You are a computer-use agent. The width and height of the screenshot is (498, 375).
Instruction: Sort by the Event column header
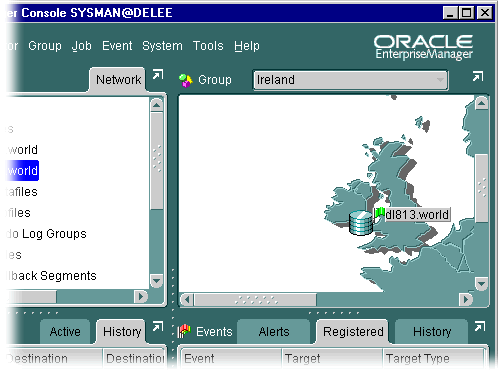(x=231, y=359)
